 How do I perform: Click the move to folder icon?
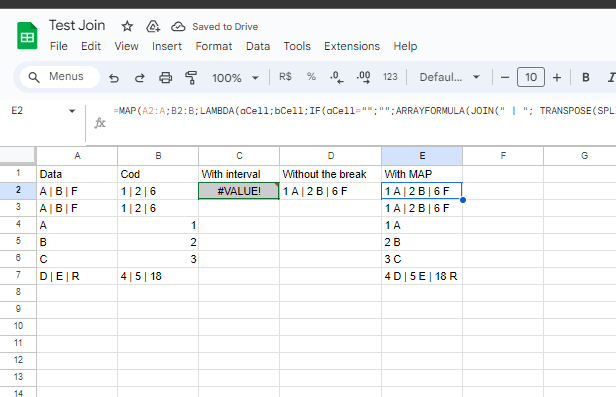pos(153,26)
